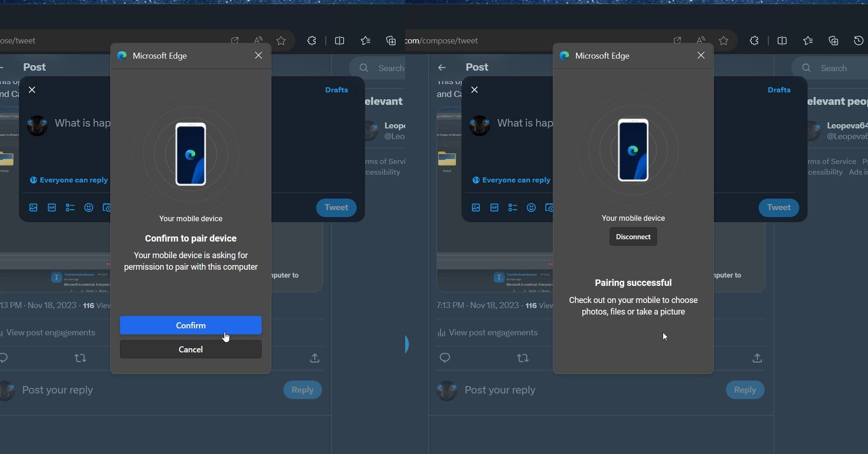
Task: Click the com/compose/tweet address bar text
Action: coord(442,41)
